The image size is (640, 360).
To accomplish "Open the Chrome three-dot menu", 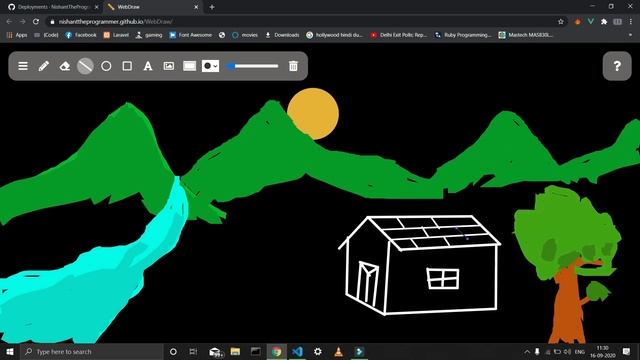I will (x=631, y=22).
